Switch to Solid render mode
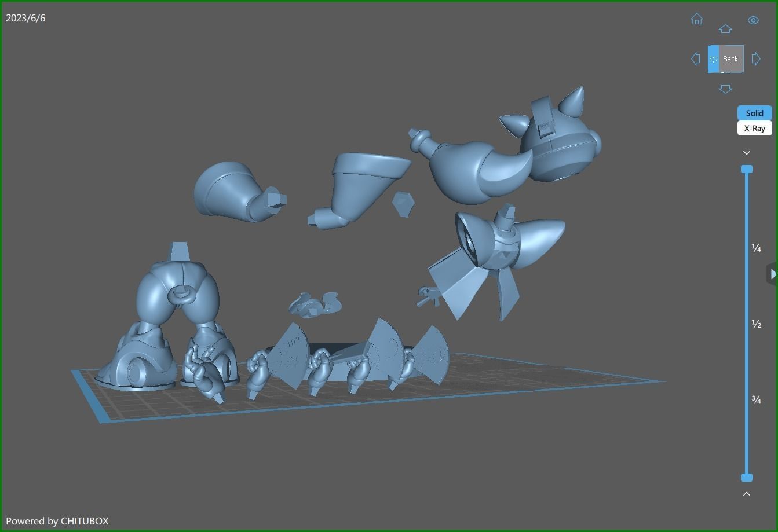The width and height of the screenshot is (778, 532). 754,113
